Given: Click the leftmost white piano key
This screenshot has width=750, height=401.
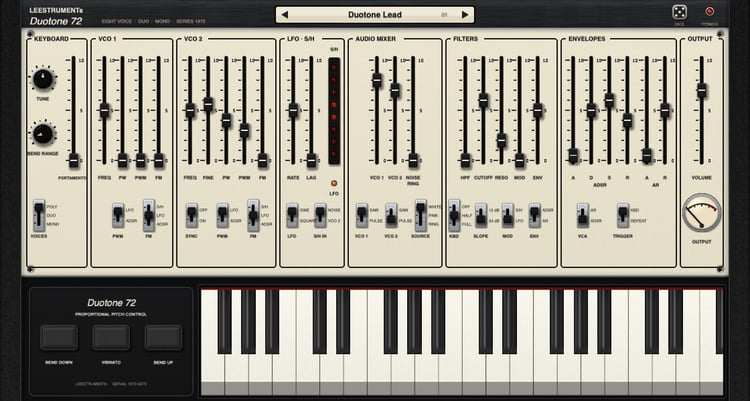Looking at the screenshot, I should pos(212,342).
